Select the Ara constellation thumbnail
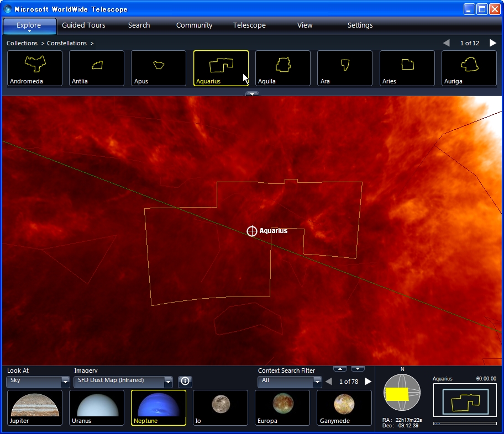This screenshot has width=504, height=434. pos(345,68)
